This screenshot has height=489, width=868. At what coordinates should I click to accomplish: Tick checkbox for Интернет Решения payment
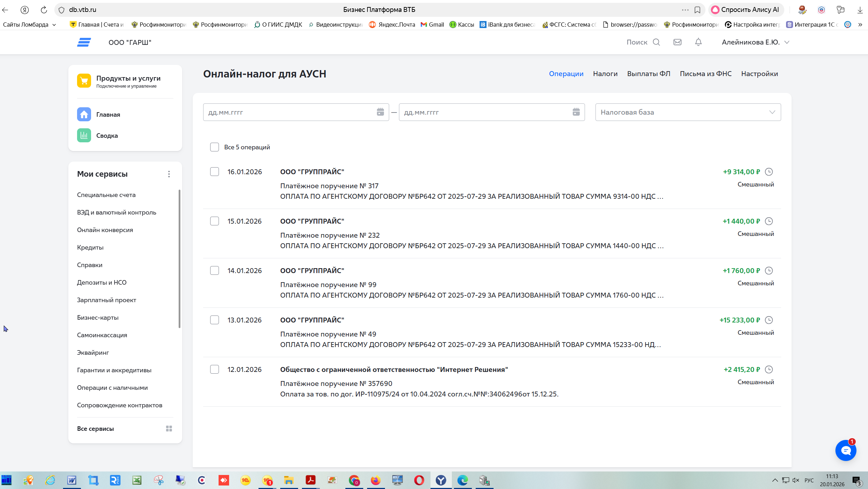(x=214, y=369)
